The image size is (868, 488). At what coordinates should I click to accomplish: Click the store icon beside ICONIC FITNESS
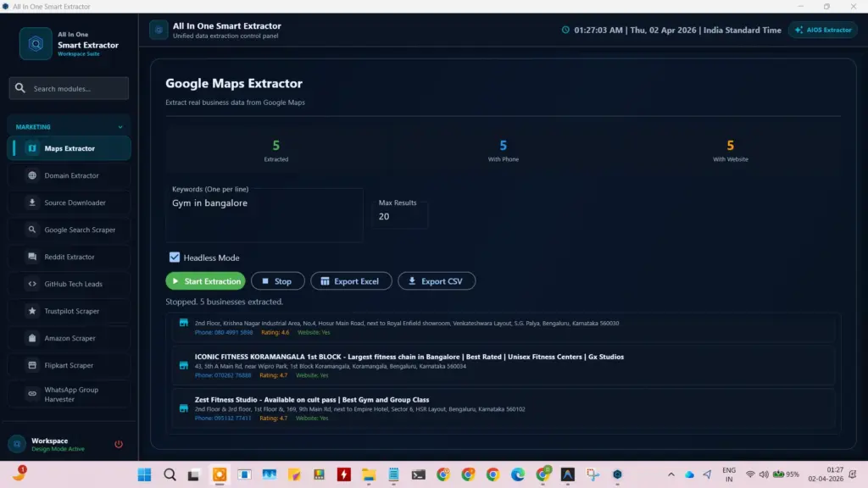tap(184, 365)
